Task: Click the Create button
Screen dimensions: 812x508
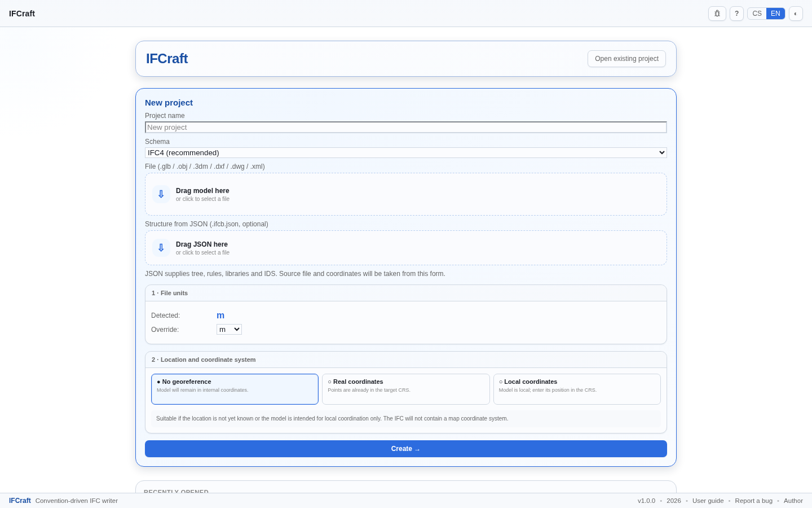Action: pyautogui.click(x=406, y=449)
